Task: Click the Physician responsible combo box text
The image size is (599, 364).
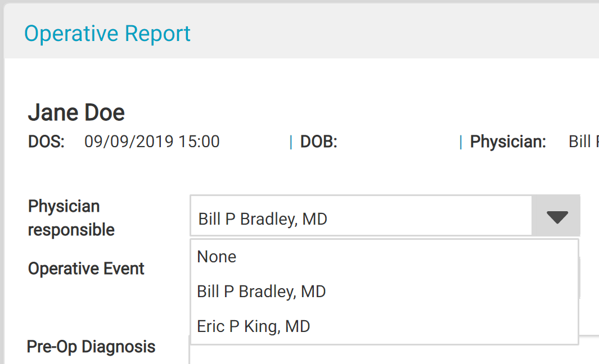Action: (263, 219)
